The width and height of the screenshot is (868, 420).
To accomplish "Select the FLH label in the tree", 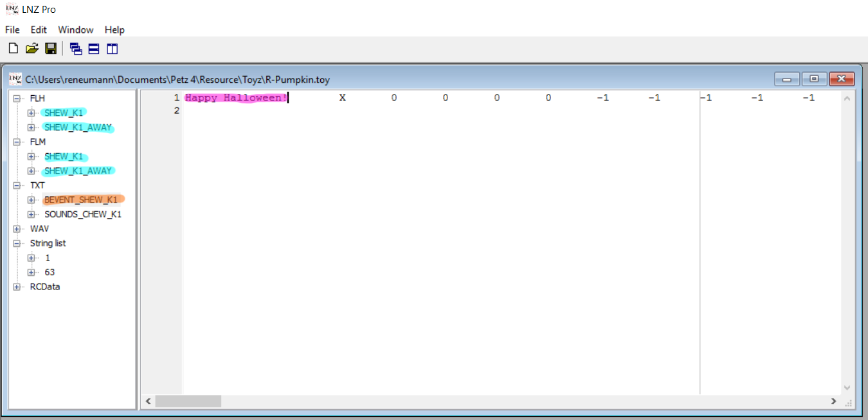I will [37, 98].
